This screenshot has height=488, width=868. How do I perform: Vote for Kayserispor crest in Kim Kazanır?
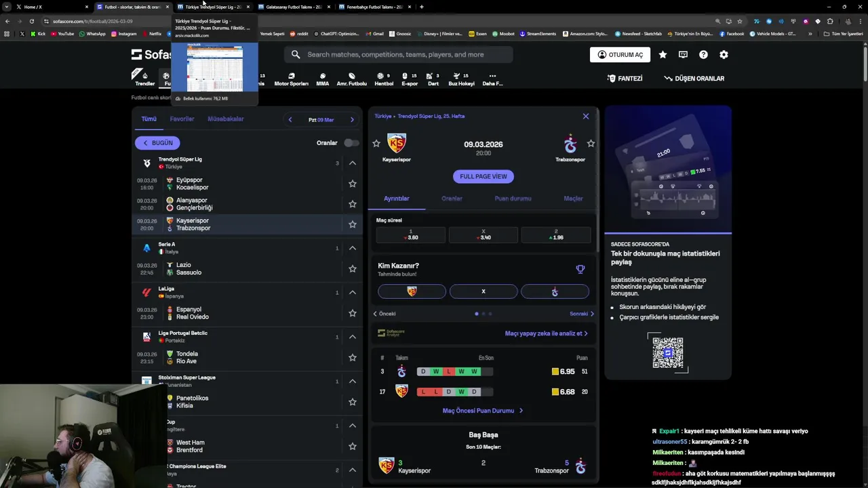point(412,291)
